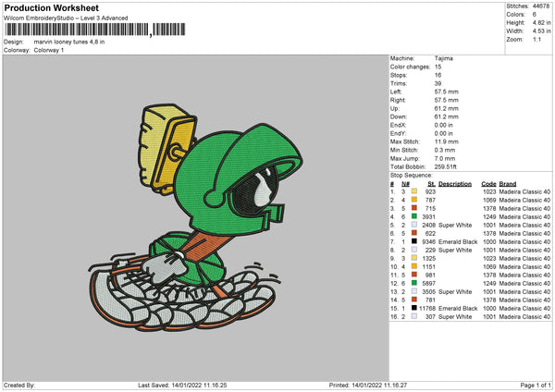555x392 pixels.
Task: Click the Zoom value 1:1
Action: click(x=536, y=39)
